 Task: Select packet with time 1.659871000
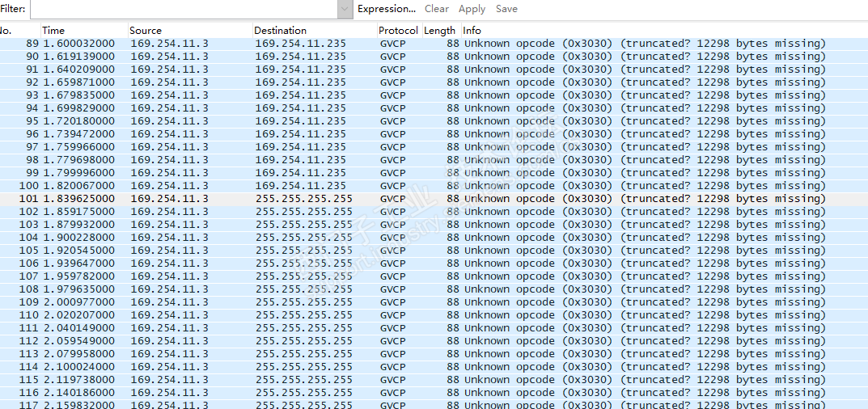[x=434, y=82]
